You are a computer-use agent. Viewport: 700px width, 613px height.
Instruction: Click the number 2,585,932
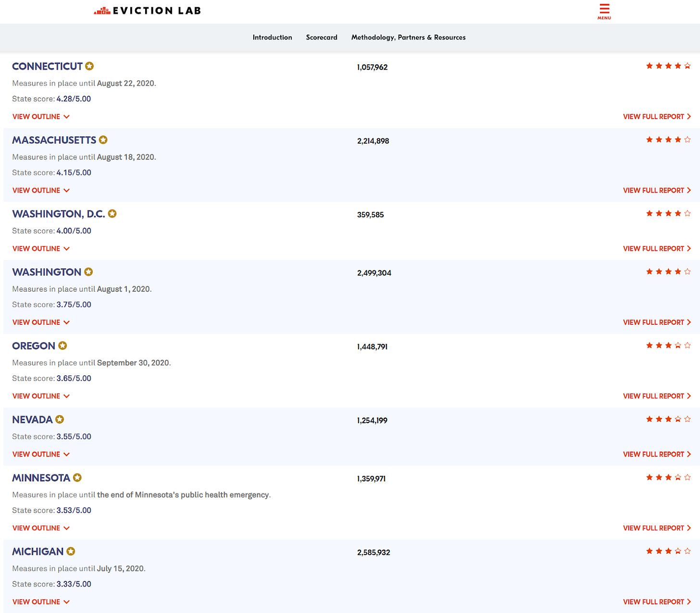pos(374,552)
